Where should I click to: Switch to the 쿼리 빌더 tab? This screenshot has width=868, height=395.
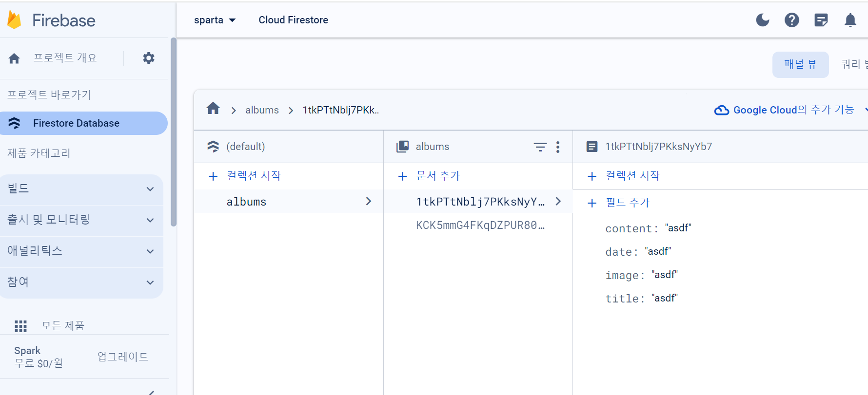854,65
